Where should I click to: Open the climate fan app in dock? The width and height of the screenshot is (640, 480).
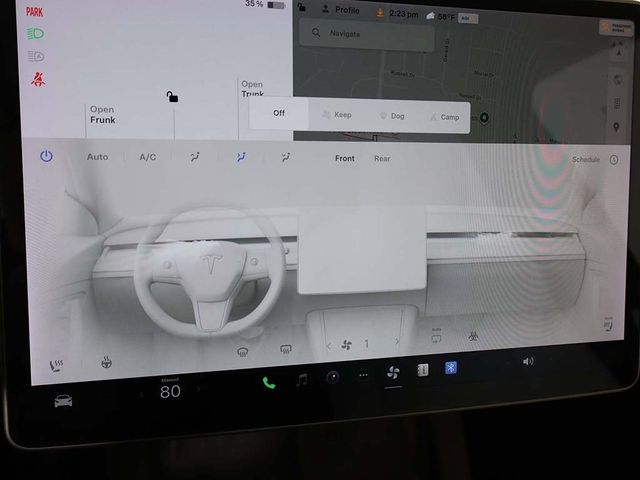[x=393, y=372]
